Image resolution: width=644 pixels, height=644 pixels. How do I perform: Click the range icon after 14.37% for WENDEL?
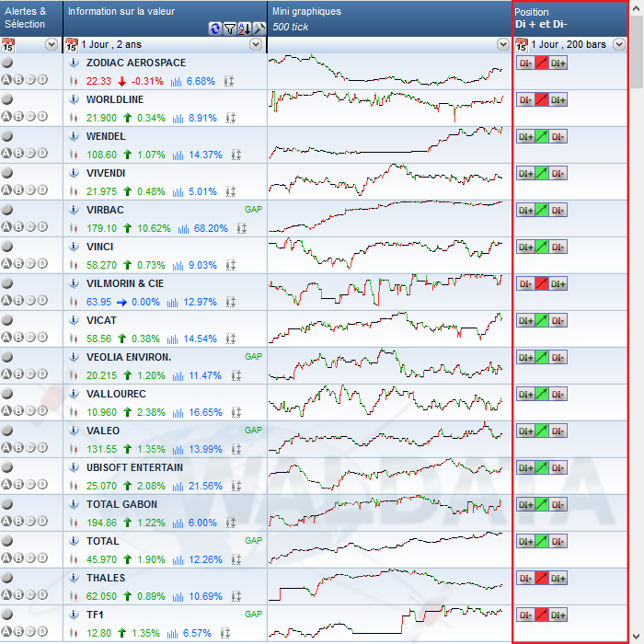[x=236, y=155]
